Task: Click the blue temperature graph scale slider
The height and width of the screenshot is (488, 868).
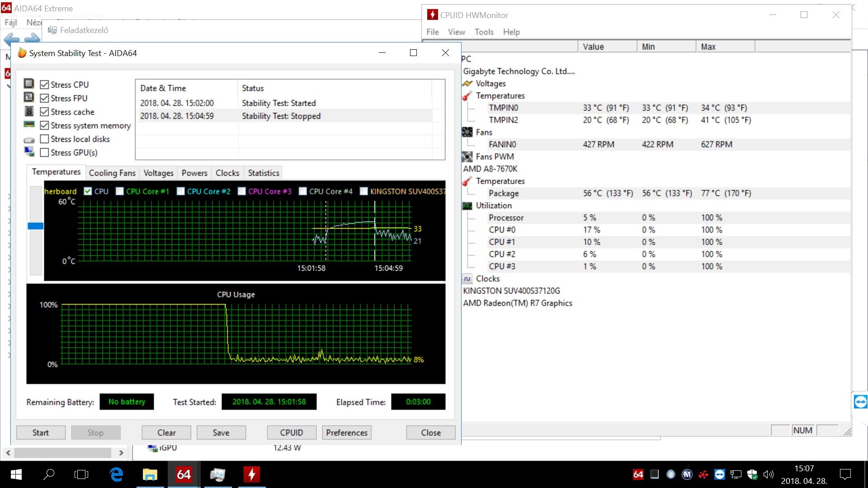Action: pos(36,226)
